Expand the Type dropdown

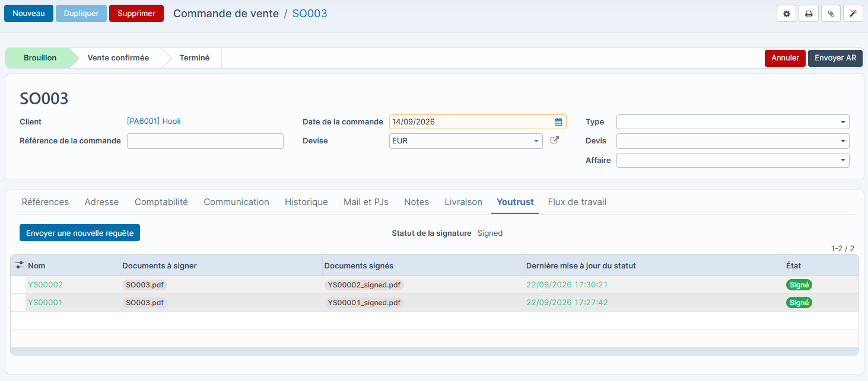click(x=733, y=122)
